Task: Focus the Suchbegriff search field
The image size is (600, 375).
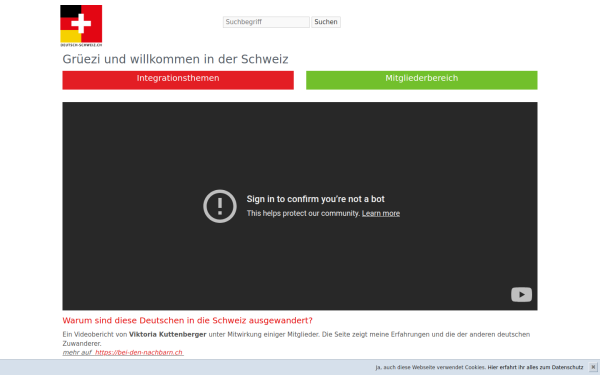Action: (266, 22)
